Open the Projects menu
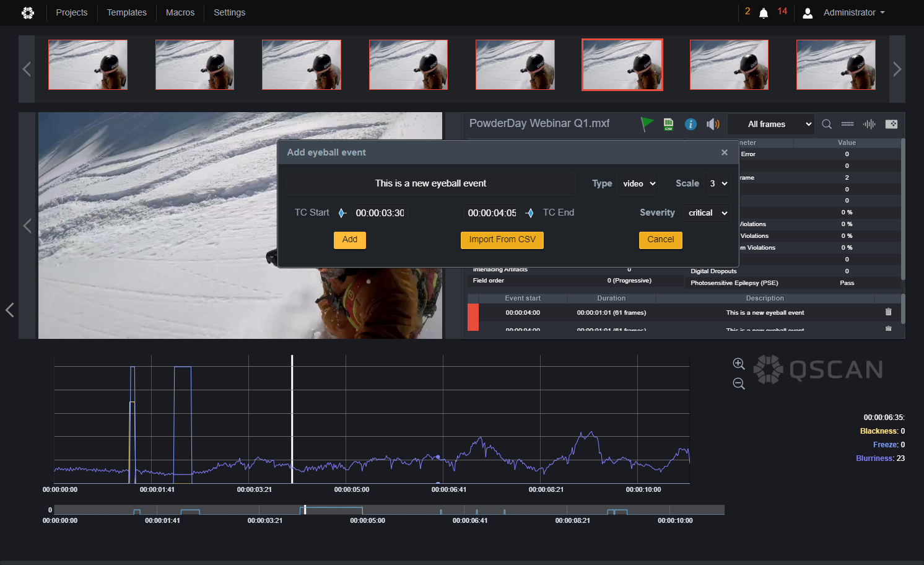The height and width of the screenshot is (565, 924). click(x=72, y=12)
